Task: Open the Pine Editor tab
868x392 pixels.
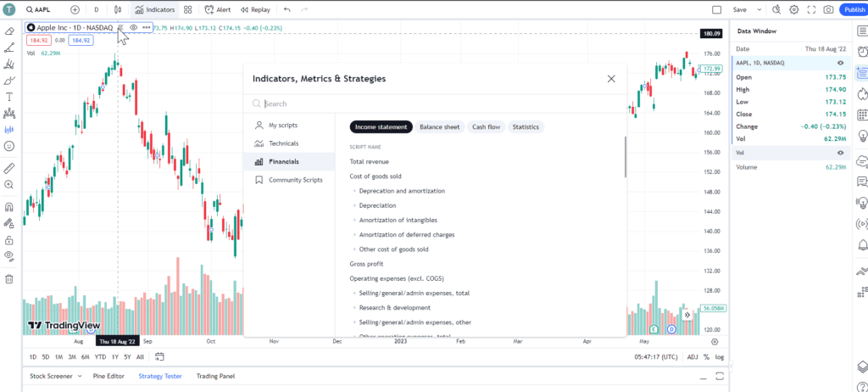Action: [x=108, y=376]
